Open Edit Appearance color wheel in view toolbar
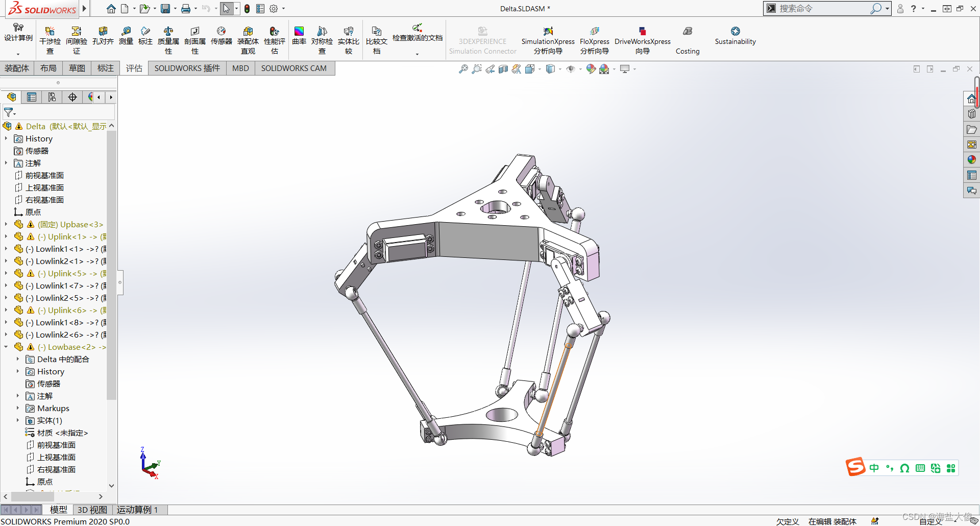Image resolution: width=980 pixels, height=526 pixels. [591, 69]
